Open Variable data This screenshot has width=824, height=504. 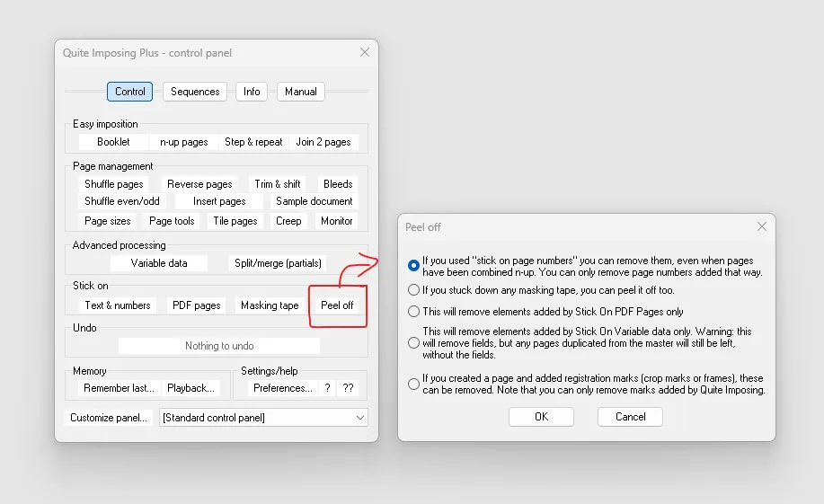coord(159,263)
